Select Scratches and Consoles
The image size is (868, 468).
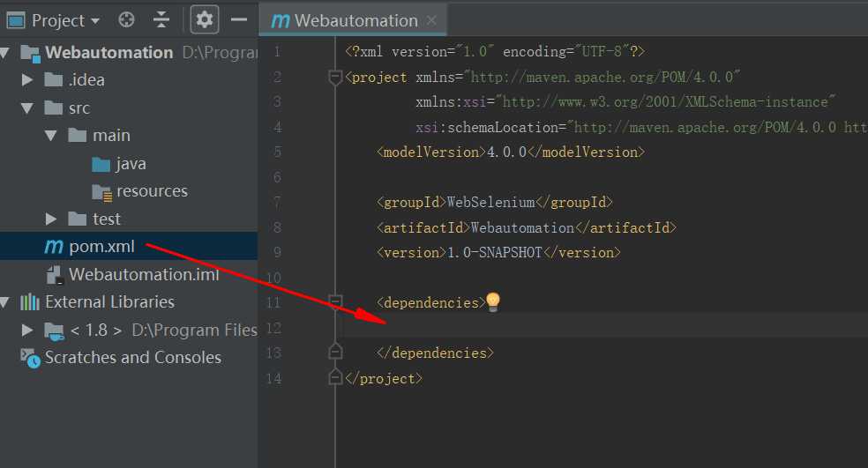[x=133, y=357]
